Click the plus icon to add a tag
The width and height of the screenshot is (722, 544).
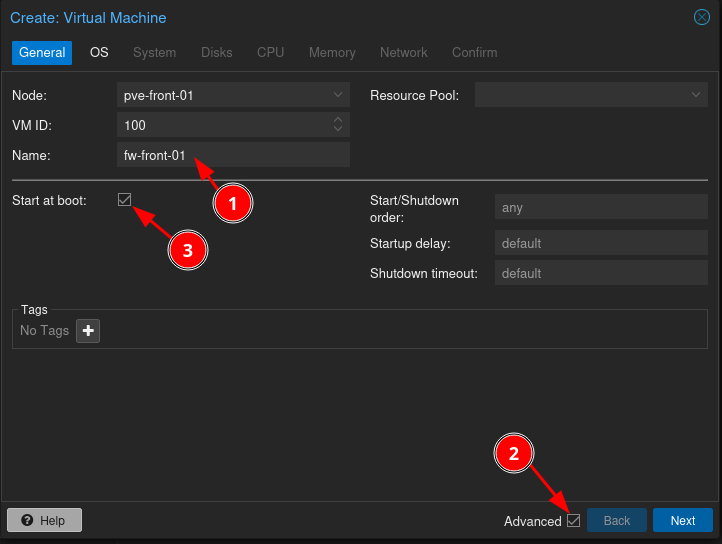click(88, 331)
